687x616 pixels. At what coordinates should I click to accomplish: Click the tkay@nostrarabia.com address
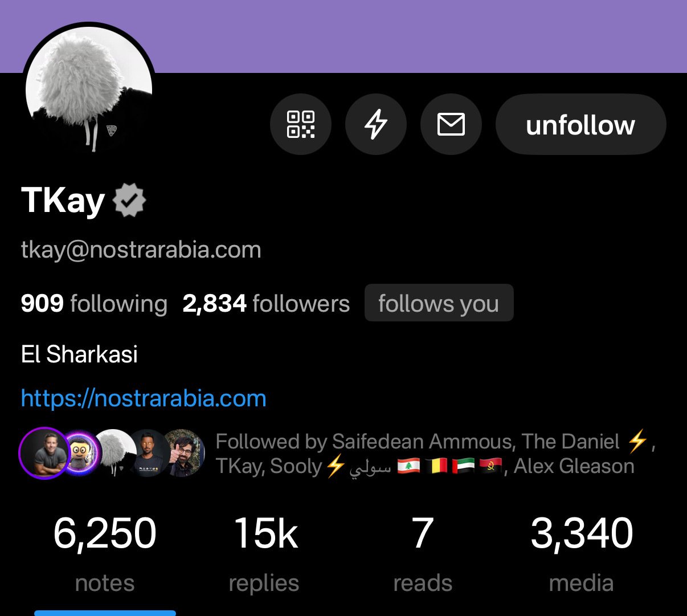141,250
